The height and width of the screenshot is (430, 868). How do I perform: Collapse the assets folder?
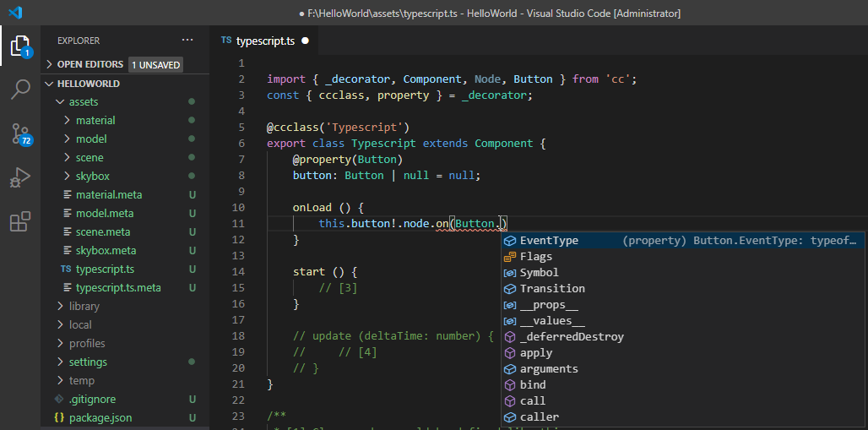[60, 102]
